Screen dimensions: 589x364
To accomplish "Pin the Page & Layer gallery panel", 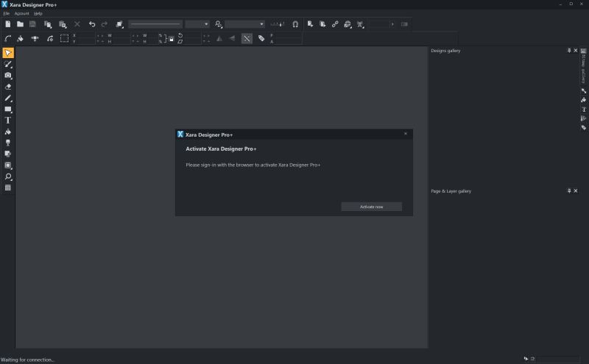I will (569, 191).
